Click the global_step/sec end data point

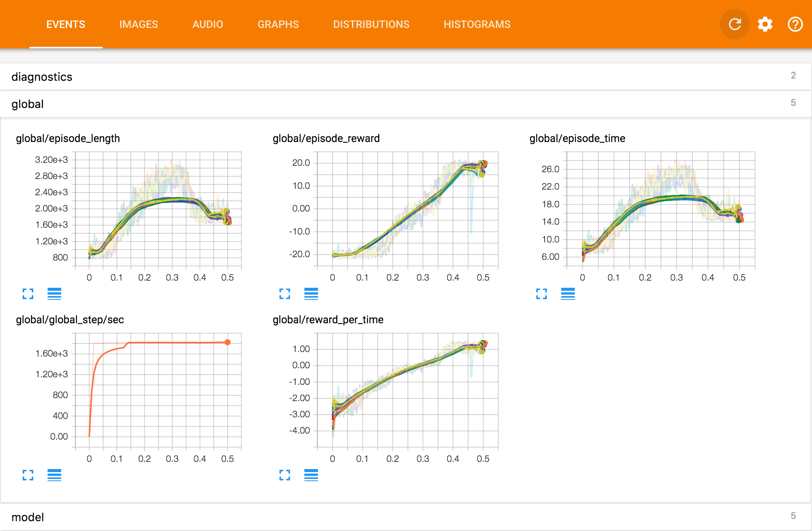click(x=227, y=342)
